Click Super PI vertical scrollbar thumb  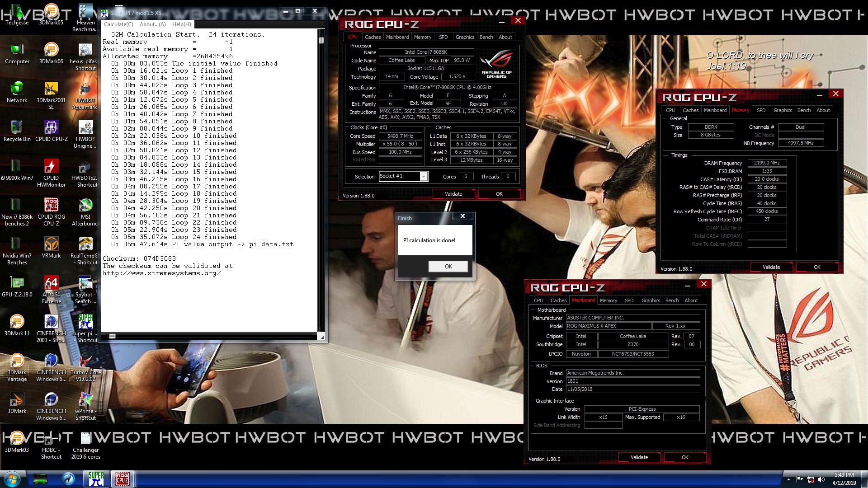click(321, 40)
